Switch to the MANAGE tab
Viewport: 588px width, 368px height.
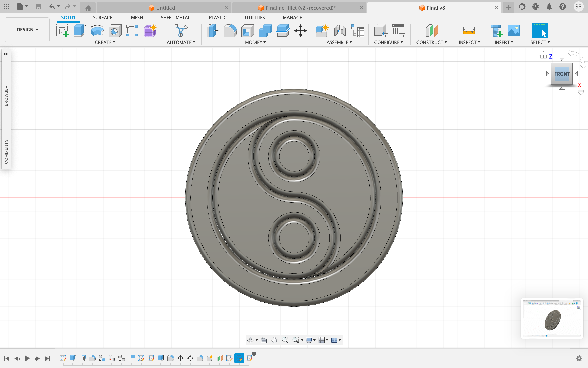coord(292,18)
